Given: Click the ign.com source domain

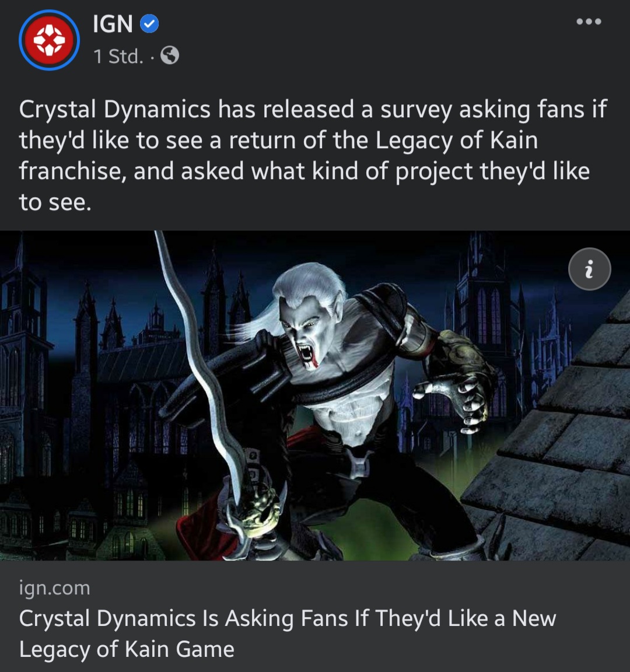Looking at the screenshot, I should 54,587.
